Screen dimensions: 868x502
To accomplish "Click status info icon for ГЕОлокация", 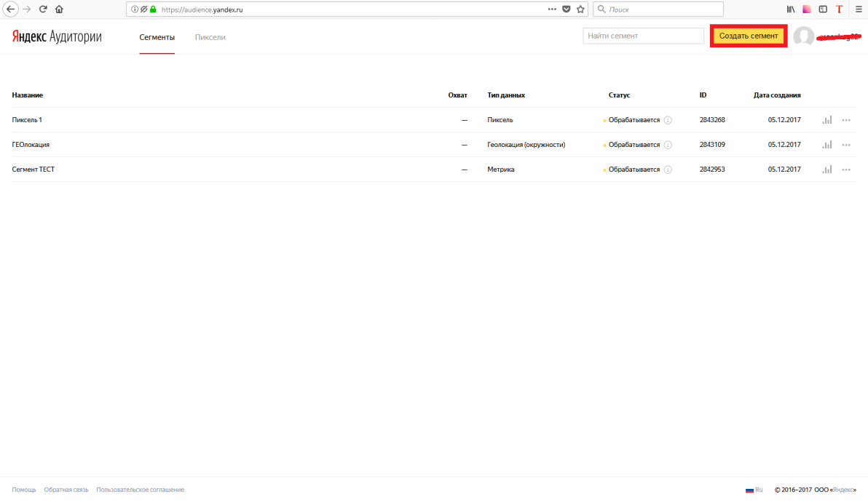I will pos(668,145).
